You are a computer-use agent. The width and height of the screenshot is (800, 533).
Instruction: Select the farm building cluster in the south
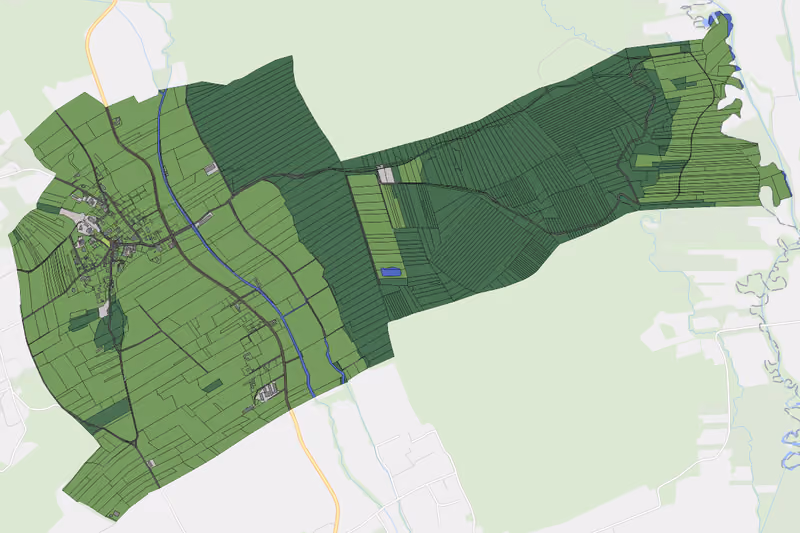(x=267, y=393)
